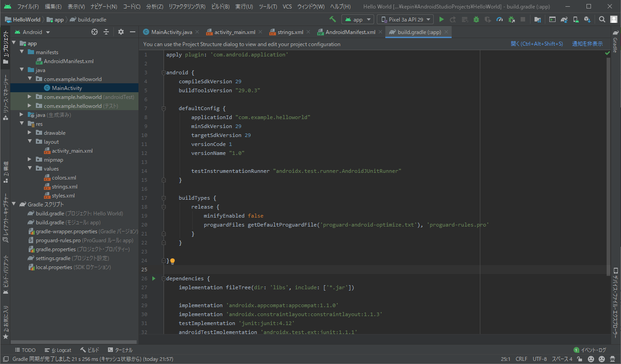Switch to AndroidManifest.xml editor tab
Image resolution: width=621 pixels, height=364 pixels.
point(350,32)
